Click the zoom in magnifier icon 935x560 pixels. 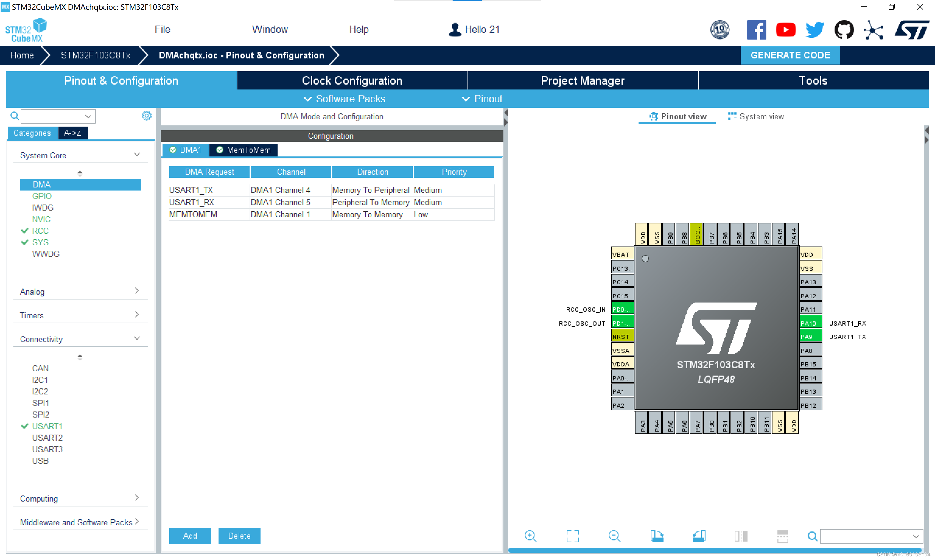click(x=531, y=536)
